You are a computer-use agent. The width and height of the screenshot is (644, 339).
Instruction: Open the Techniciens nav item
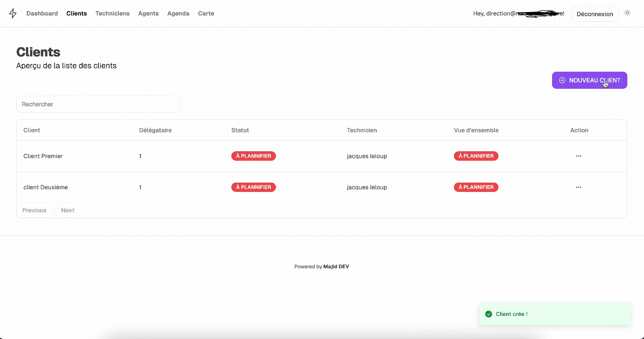(112, 13)
